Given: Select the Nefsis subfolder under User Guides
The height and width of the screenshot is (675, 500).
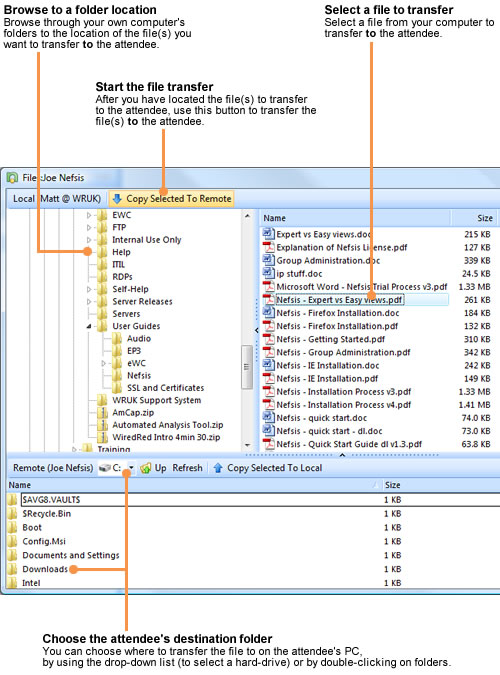Looking at the screenshot, I should 139,376.
